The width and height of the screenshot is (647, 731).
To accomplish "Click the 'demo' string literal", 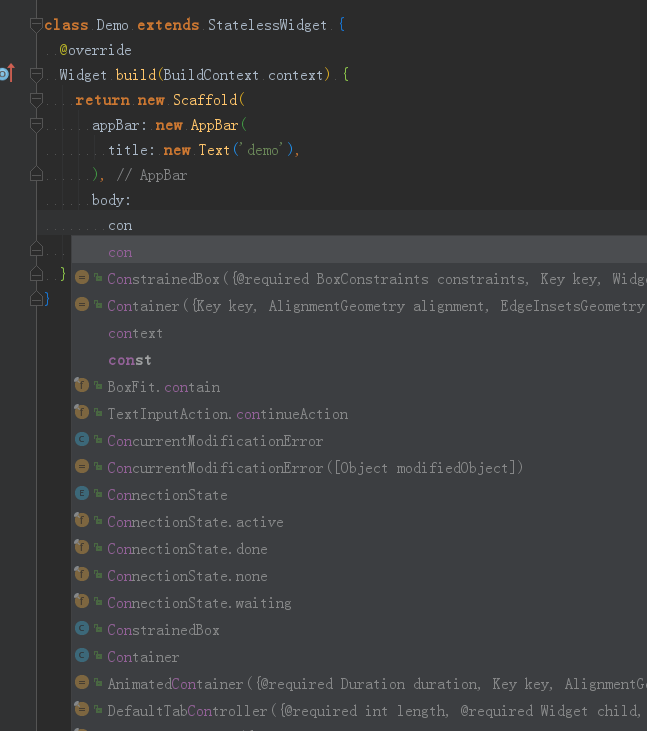I will [264, 150].
